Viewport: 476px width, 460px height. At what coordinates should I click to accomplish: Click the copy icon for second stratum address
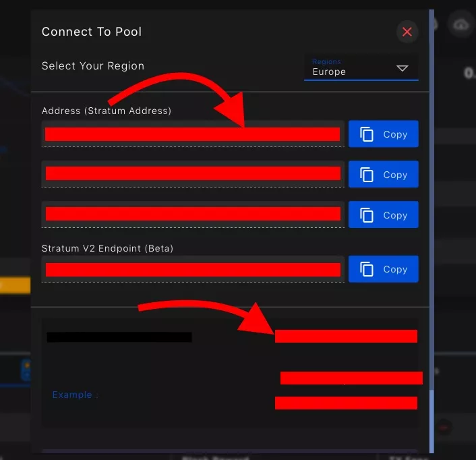click(x=367, y=175)
